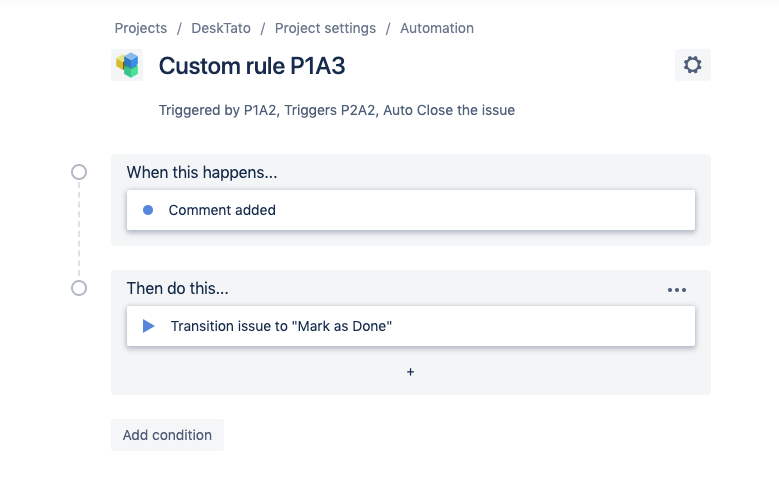Edit the Transition issue to "Mark as Done" action

tap(410, 326)
